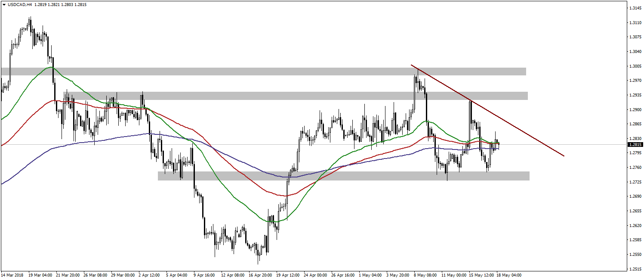Click the 3 May 20:00 time label

coord(399,274)
